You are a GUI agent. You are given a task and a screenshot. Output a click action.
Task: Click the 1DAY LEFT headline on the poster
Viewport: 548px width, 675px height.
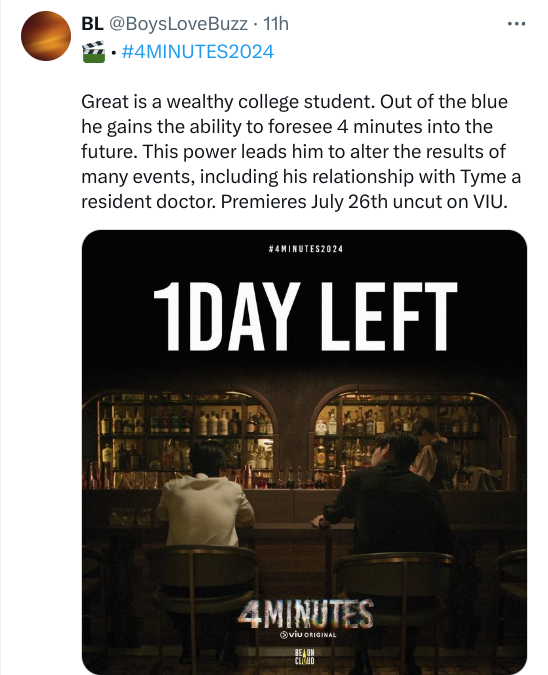coord(305,316)
